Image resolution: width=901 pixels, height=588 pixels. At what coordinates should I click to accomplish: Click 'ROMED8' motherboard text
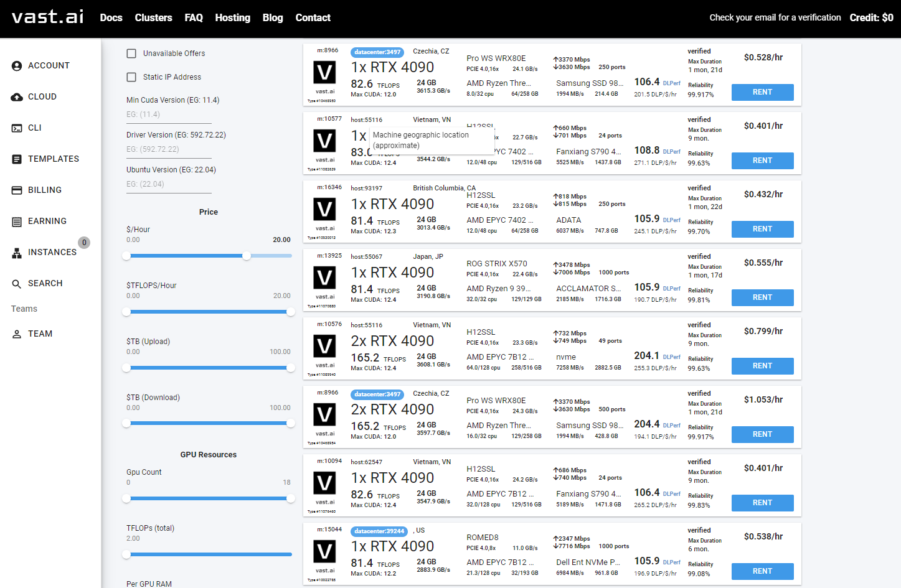pos(483,538)
